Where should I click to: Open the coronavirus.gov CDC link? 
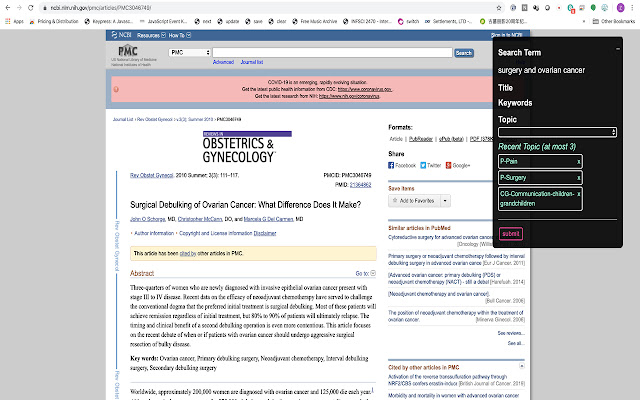(x=364, y=89)
